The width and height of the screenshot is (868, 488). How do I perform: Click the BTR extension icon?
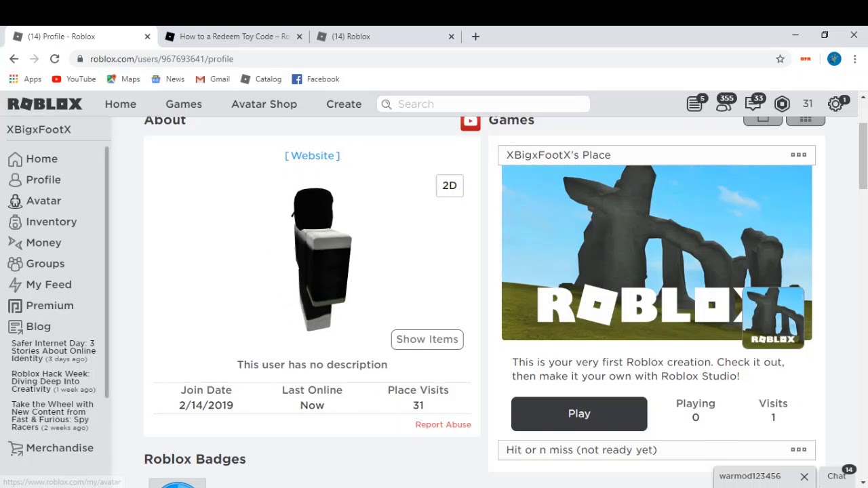[806, 59]
